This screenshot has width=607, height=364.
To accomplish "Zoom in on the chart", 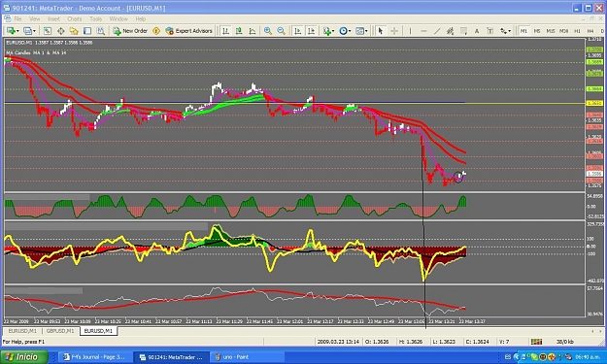I will (x=267, y=30).
